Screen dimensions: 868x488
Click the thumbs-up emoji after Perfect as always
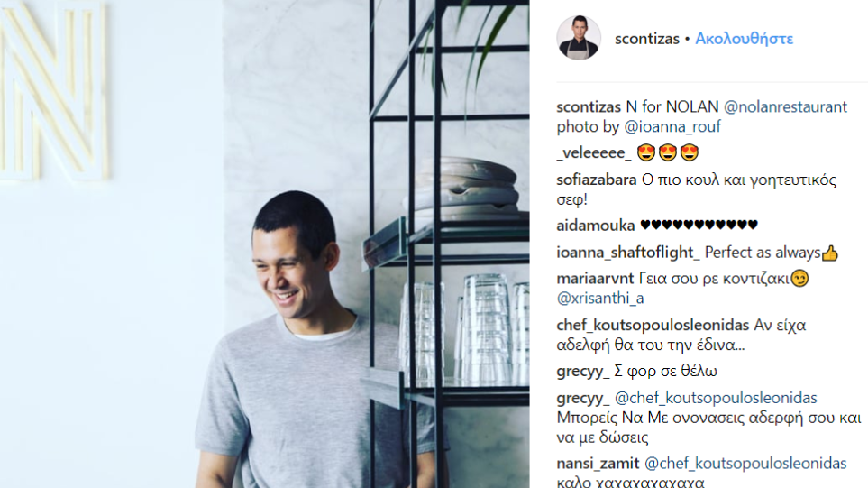(829, 253)
